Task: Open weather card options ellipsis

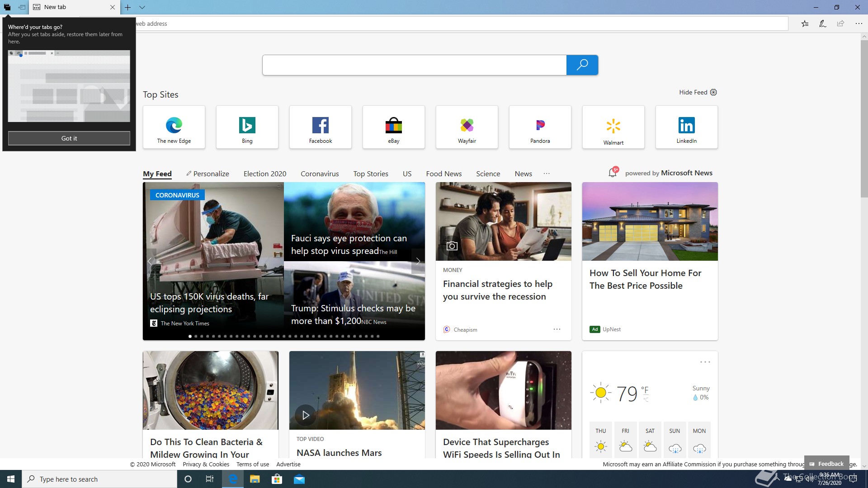Action: point(705,362)
